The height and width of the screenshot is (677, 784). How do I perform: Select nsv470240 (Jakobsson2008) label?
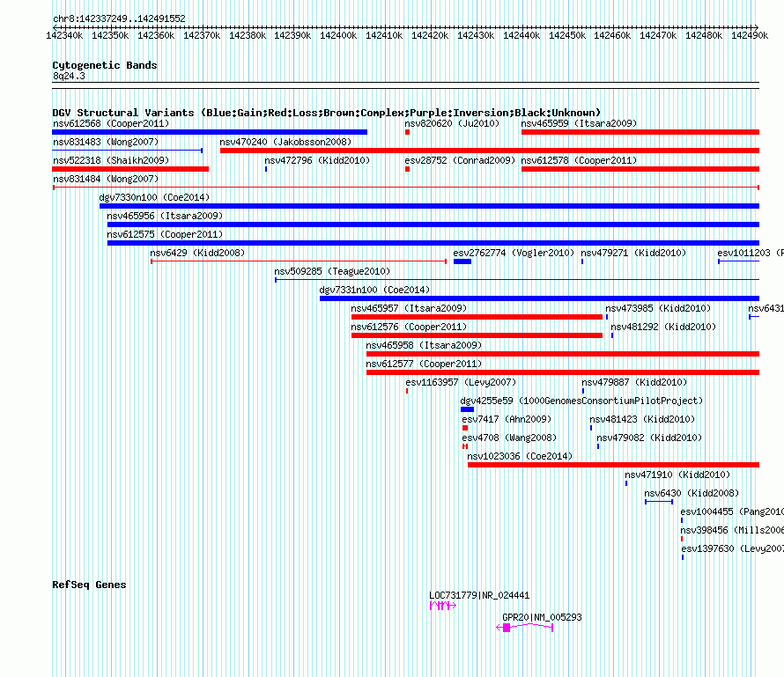(285, 142)
